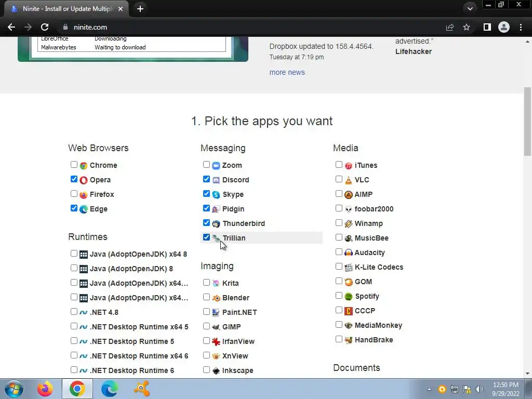Reload the Ninite page
This screenshot has width=532, height=399.
click(45, 27)
